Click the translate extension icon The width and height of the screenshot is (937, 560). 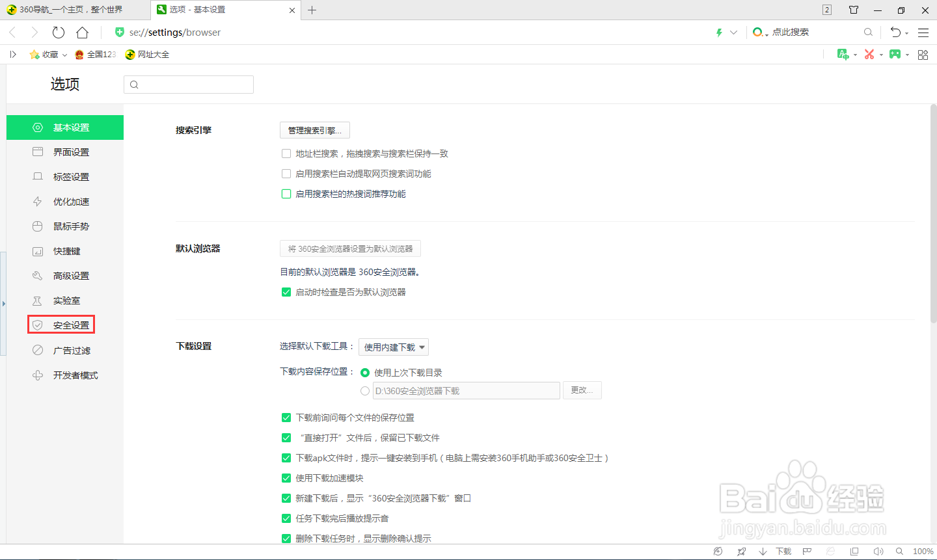point(843,55)
